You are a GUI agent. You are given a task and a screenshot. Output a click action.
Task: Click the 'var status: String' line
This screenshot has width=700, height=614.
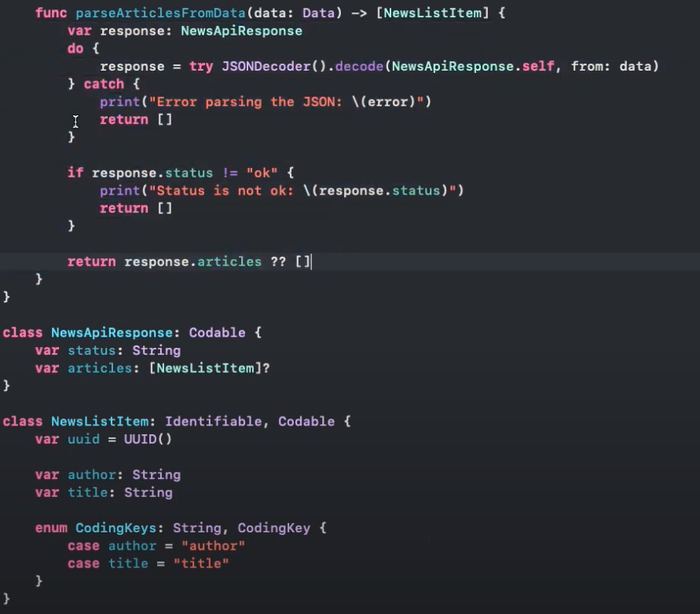tap(108, 350)
